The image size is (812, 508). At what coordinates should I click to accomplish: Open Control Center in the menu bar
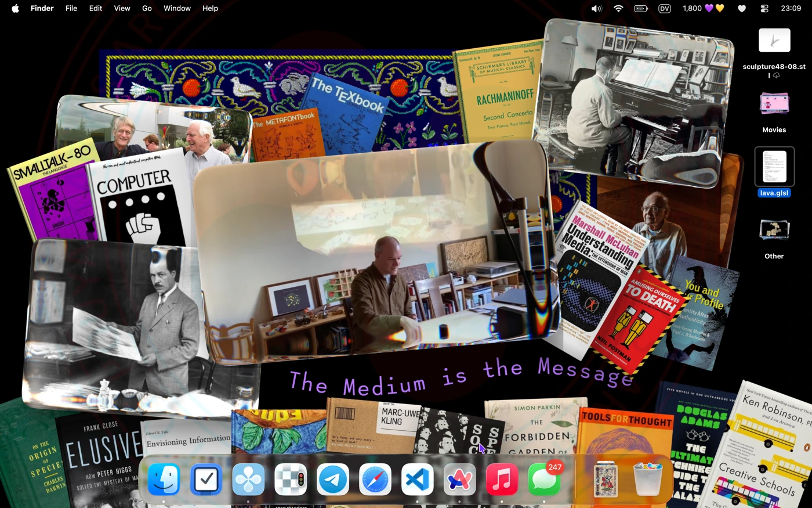click(764, 8)
